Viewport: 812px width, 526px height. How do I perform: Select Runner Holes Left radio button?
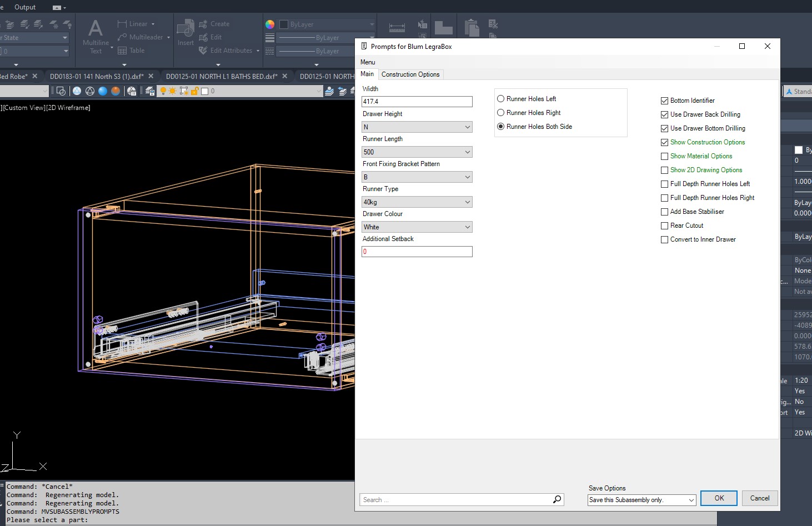point(501,99)
